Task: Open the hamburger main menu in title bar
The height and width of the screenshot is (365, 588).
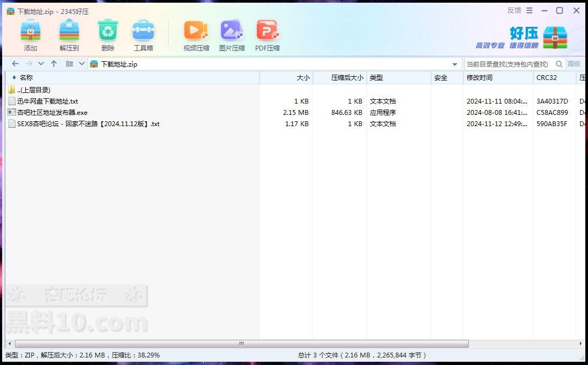Action: click(529, 11)
